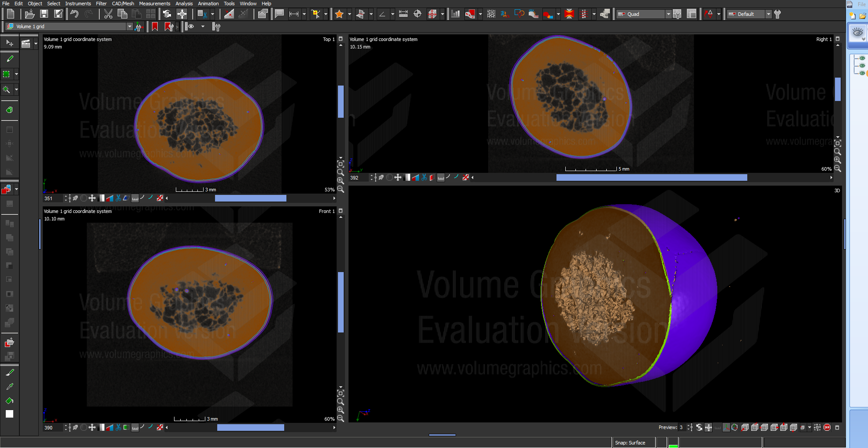Click the slice number field showing 351

pos(53,198)
